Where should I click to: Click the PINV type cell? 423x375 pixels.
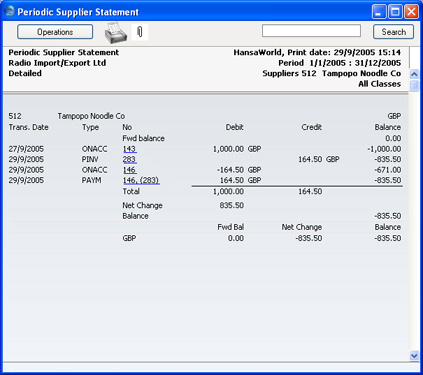(90, 159)
